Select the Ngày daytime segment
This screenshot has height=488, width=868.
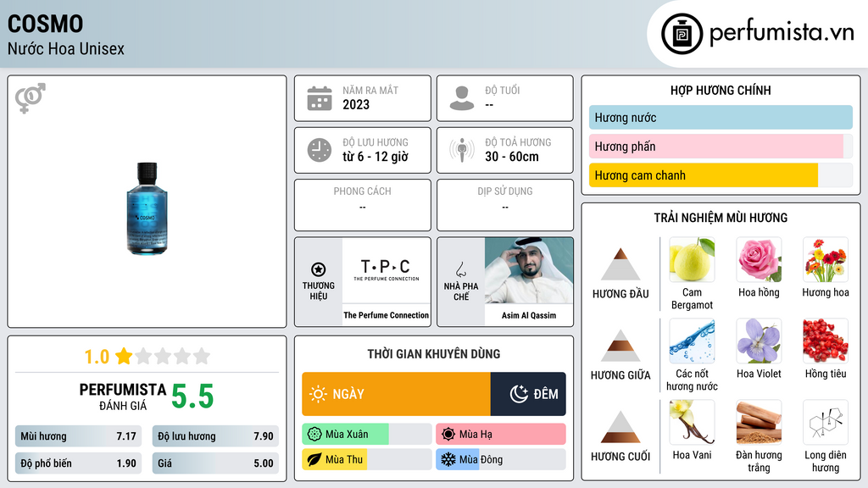tap(397, 394)
